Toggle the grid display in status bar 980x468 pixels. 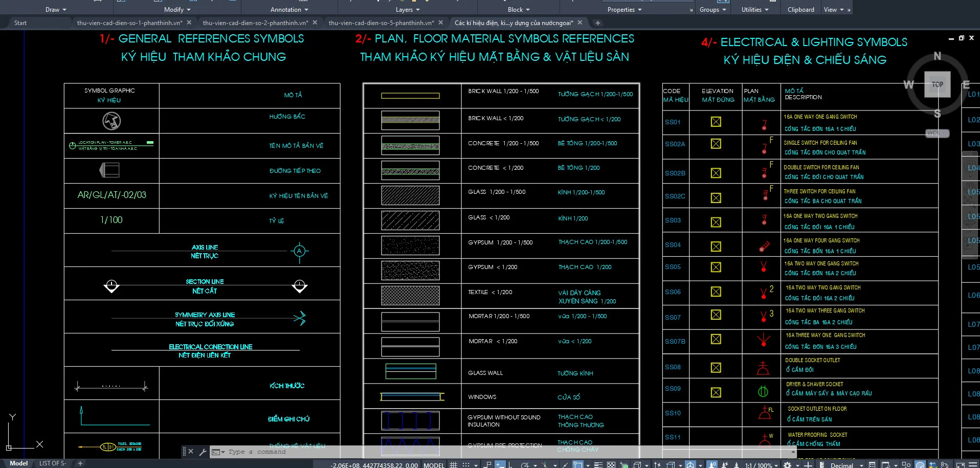tap(454, 464)
